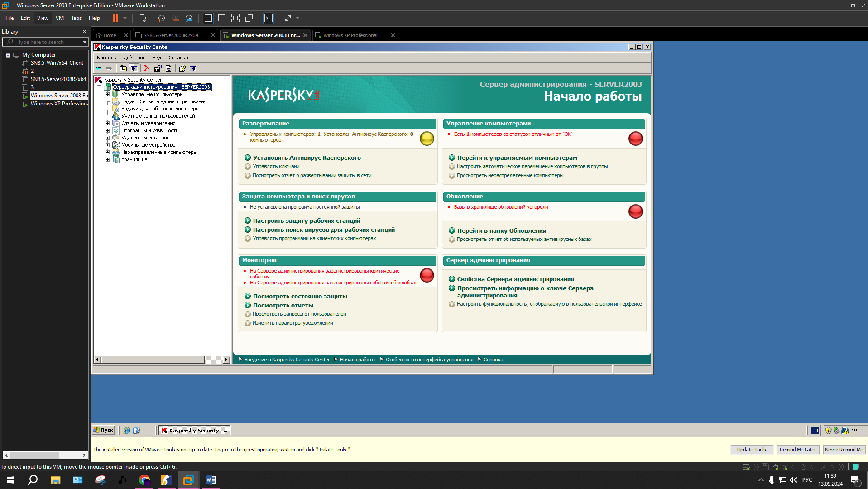Pause the VM with the orange pause icon

[x=115, y=18]
